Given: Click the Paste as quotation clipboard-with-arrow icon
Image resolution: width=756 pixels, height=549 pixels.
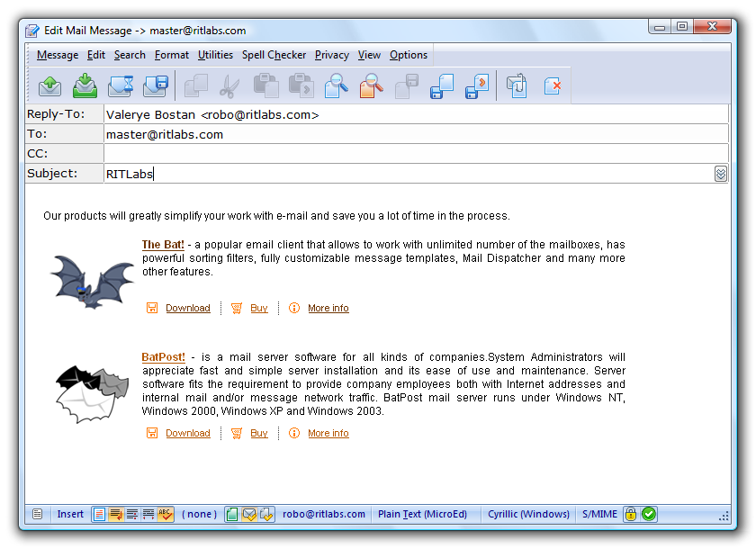Looking at the screenshot, I should 301,85.
